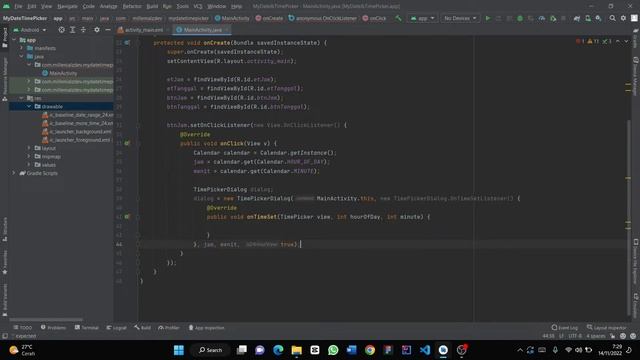Open the TODO tool window
640x360 pixels.
point(22,328)
